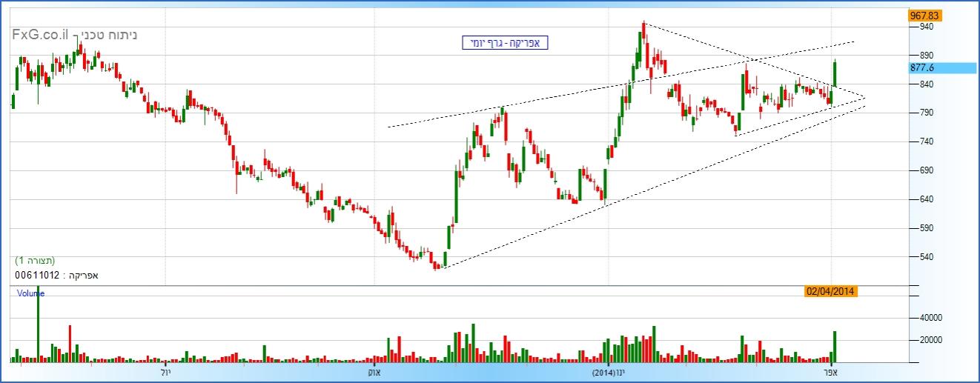Select the ינו(2014) marker on time axis

click(608, 373)
